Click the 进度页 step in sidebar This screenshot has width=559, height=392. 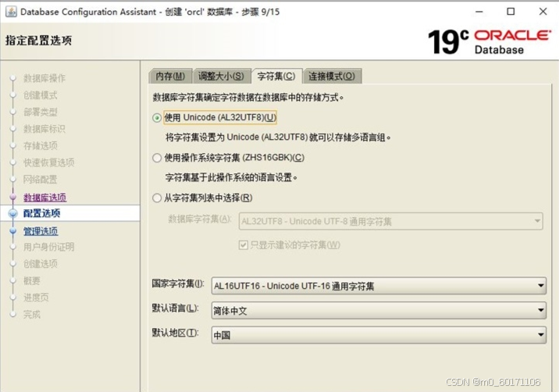pos(36,298)
